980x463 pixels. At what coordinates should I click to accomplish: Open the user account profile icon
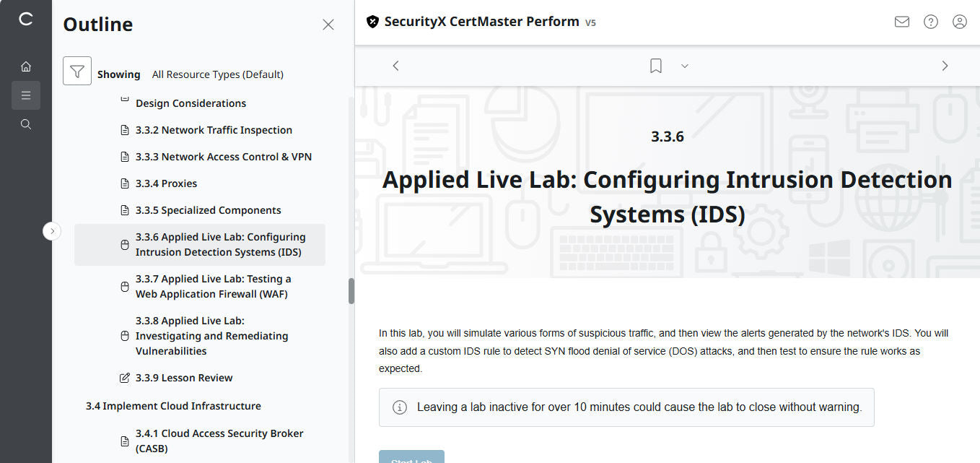click(x=960, y=22)
